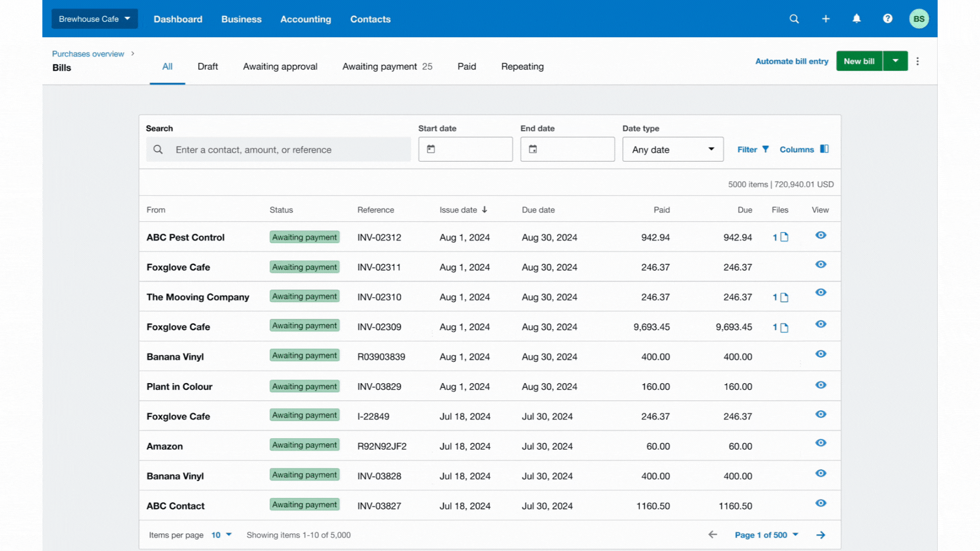This screenshot has height=551, width=980.
Task: Open the Accounting menu
Action: [x=305, y=19]
